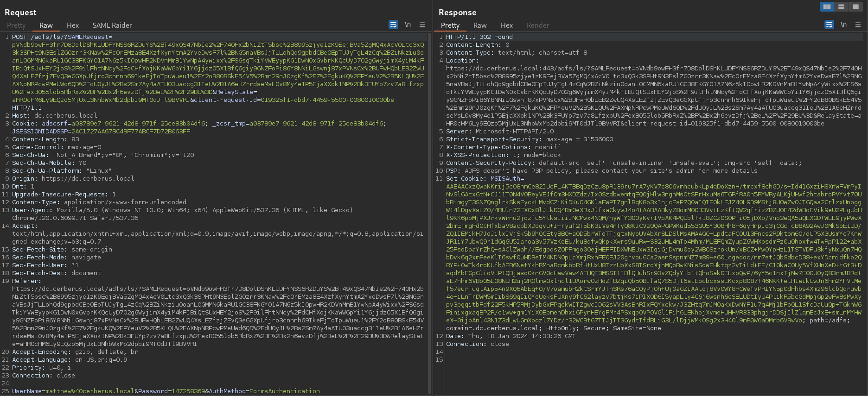Viewport: 868px width, 396px height.
Task: Click the Location: response header label
Action: (x=463, y=61)
